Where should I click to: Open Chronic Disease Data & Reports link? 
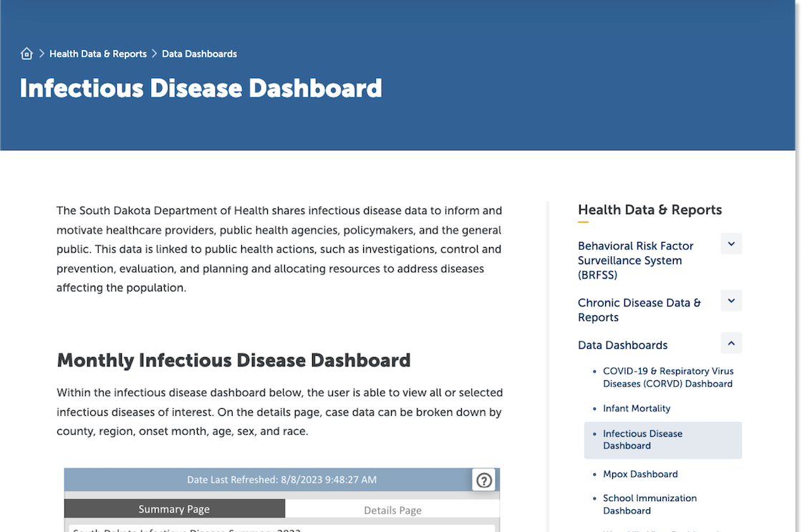(x=639, y=310)
